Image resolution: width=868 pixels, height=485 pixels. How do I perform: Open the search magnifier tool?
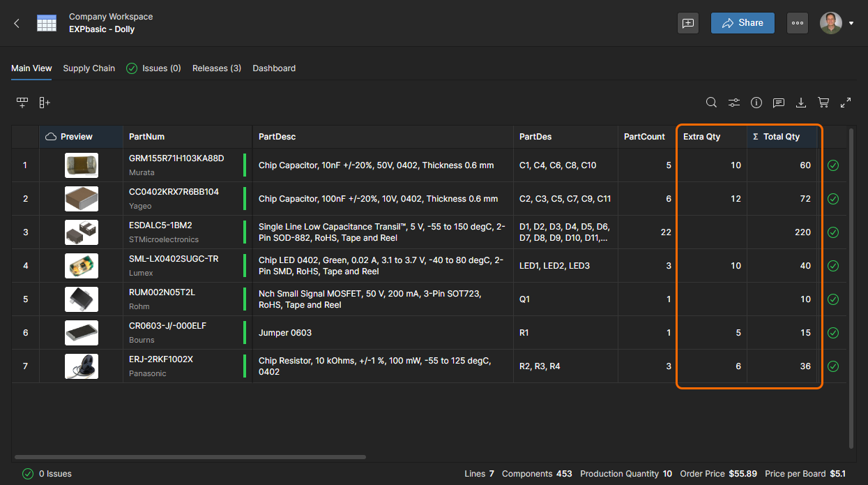(711, 103)
